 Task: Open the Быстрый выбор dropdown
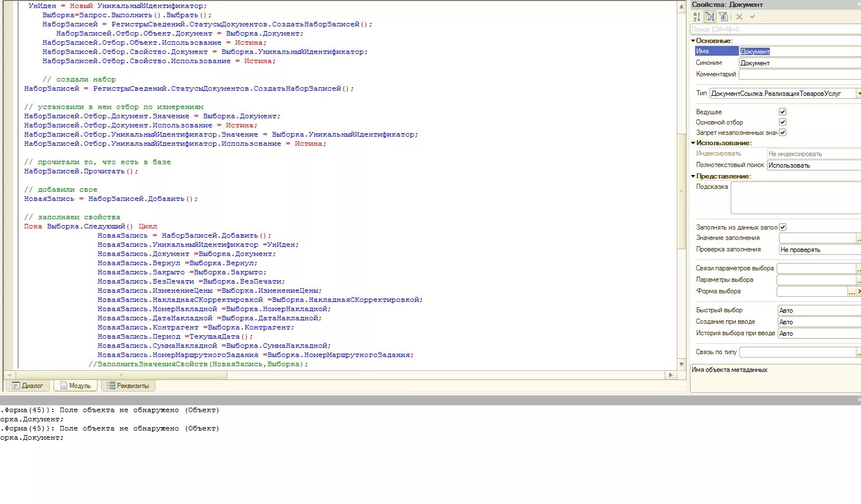click(x=819, y=311)
